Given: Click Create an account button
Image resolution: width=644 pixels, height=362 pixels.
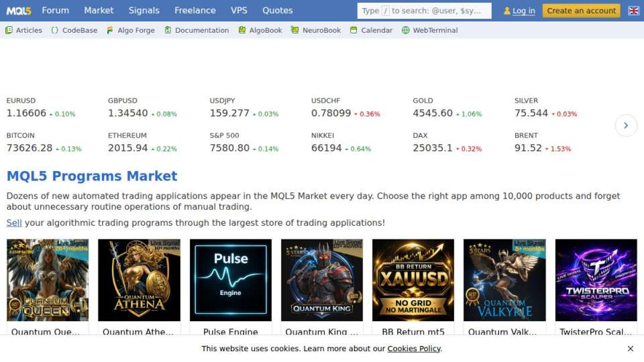Looking at the screenshot, I should 581,11.
